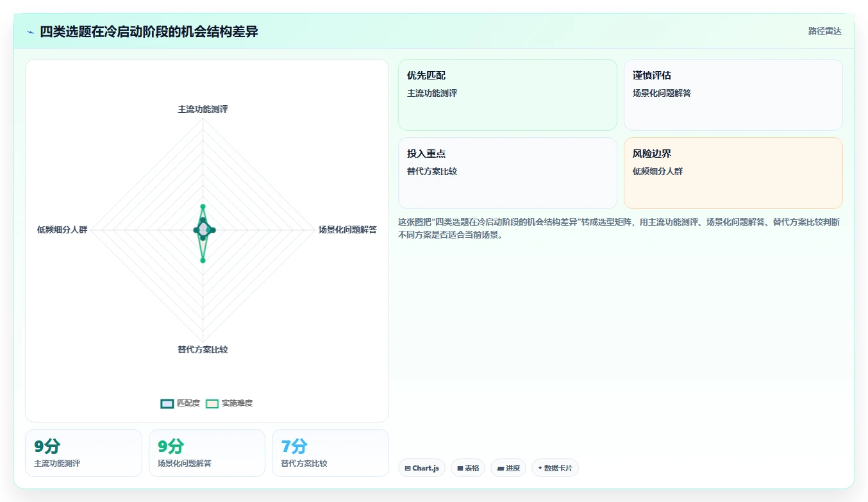Click the 7分 替代方案比较 score card
Screen dimensions: 868x502
330,453
